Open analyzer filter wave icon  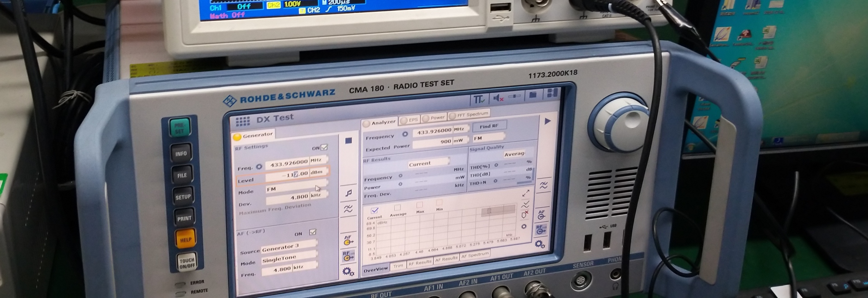pyautogui.click(x=543, y=185)
